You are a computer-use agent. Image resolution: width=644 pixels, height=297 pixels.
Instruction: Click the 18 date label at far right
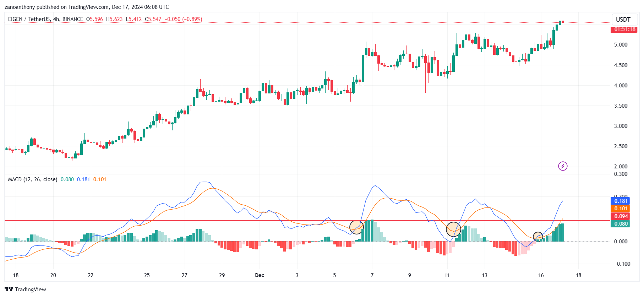[x=578, y=275]
